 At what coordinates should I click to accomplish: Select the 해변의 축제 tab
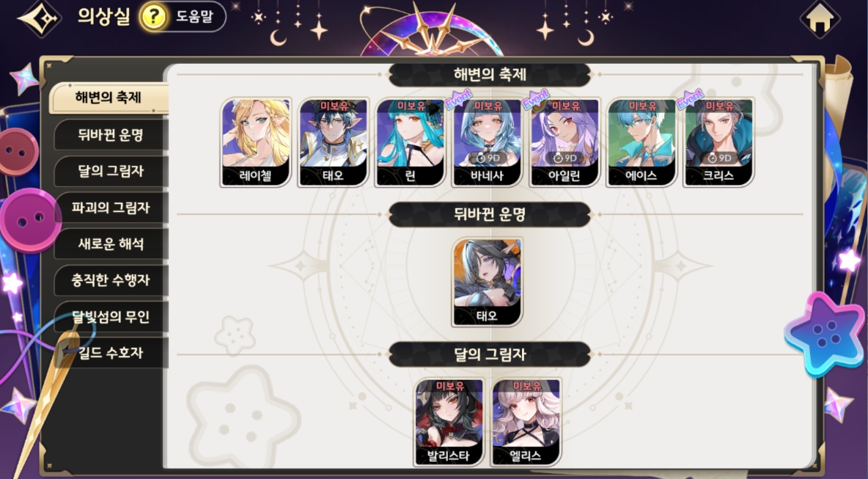point(108,98)
